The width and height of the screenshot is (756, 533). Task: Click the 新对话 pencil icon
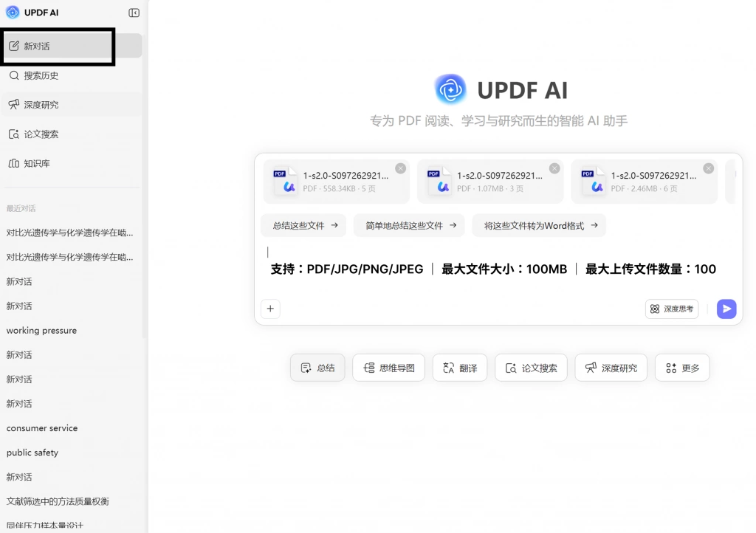tap(14, 47)
